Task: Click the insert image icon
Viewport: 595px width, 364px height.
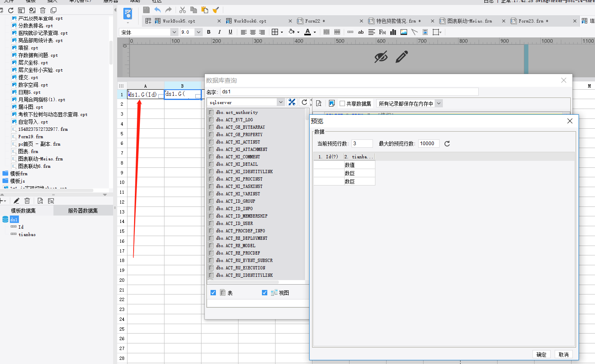Action: point(404,32)
